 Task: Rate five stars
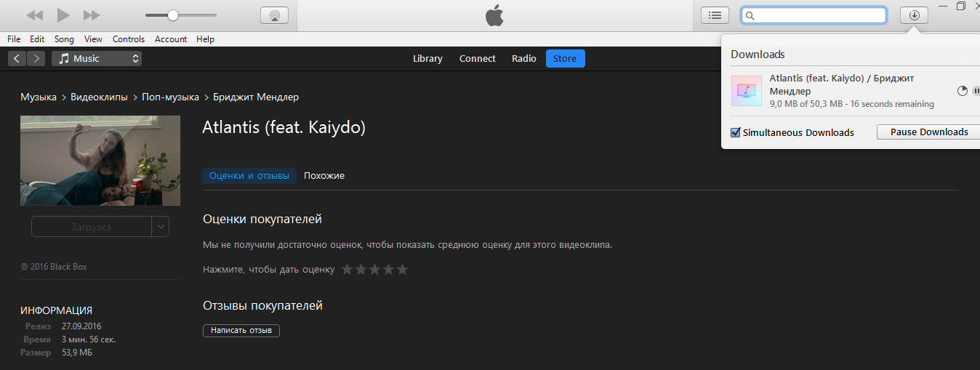point(403,270)
